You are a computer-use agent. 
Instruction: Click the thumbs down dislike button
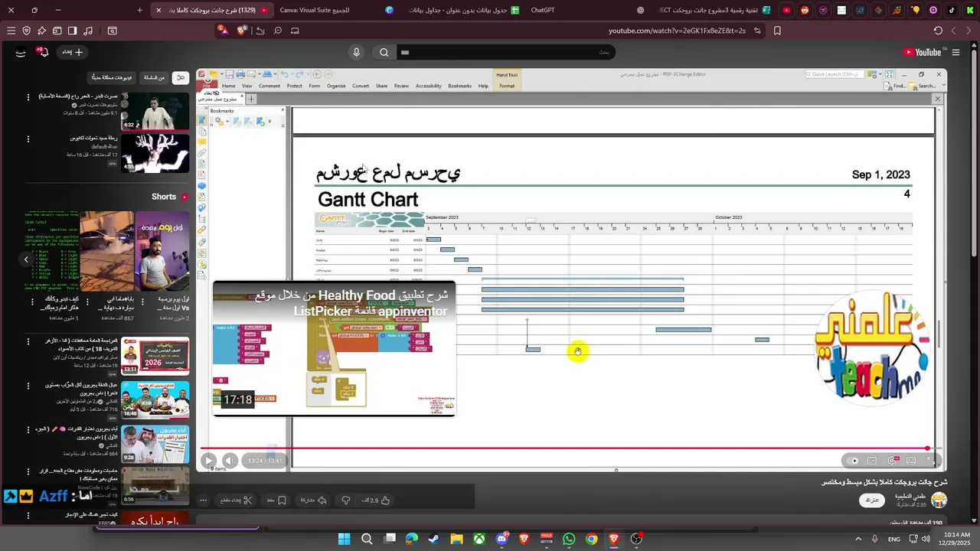[346, 500]
